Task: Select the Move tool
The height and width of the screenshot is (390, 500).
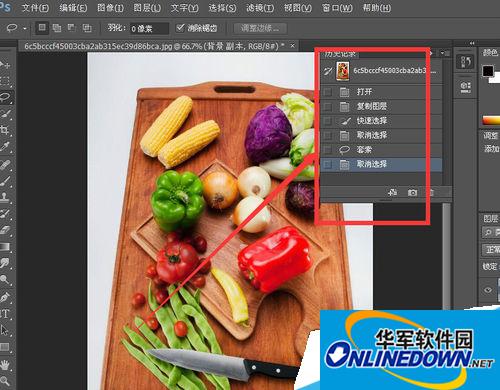Action: pyautogui.click(x=5, y=64)
